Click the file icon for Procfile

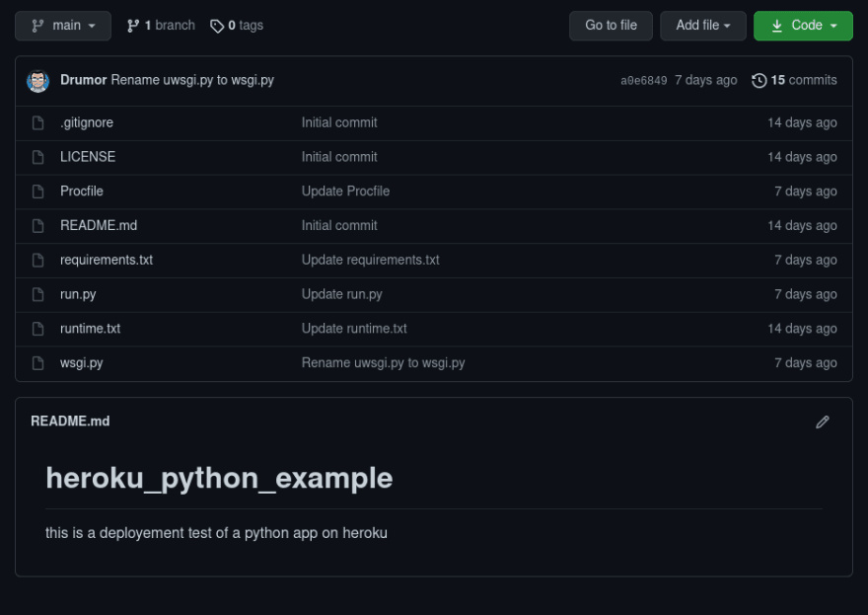(38, 192)
